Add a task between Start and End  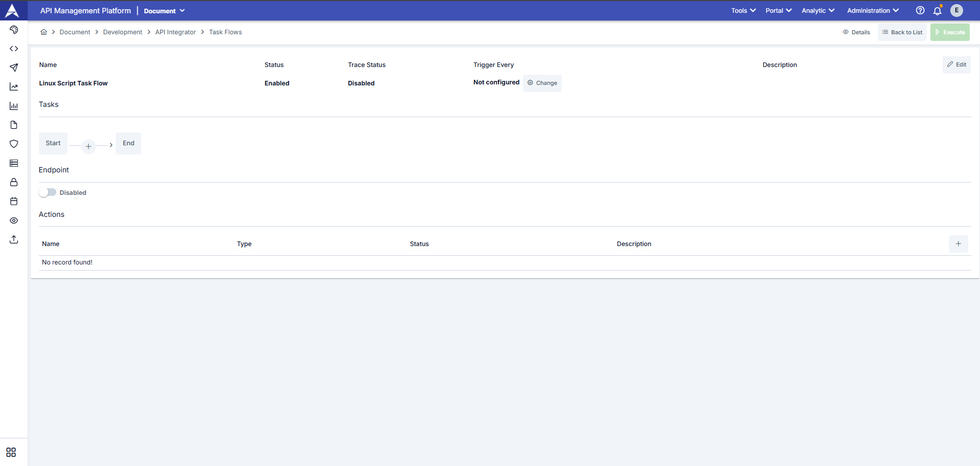89,146
